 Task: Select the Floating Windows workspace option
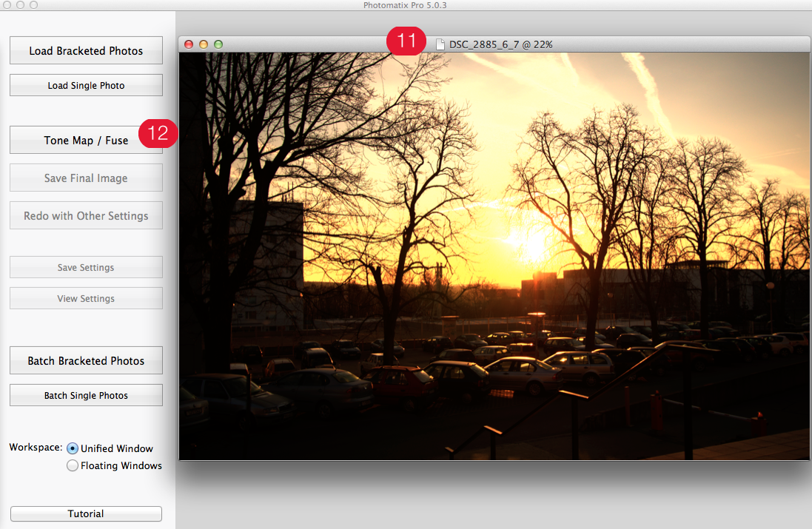[73, 466]
